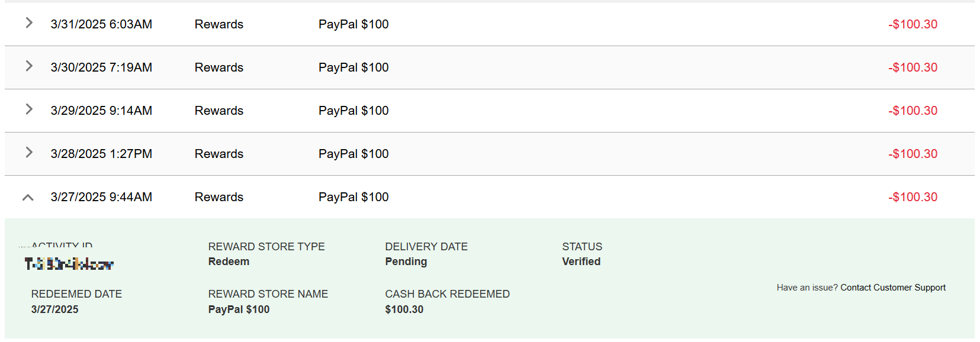Click the Redeem reward store type value
The image size is (980, 342).
point(229,262)
